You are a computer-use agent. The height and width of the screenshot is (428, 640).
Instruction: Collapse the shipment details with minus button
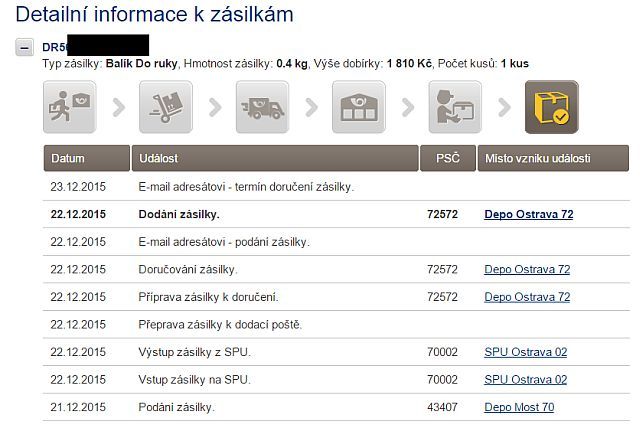(x=24, y=47)
